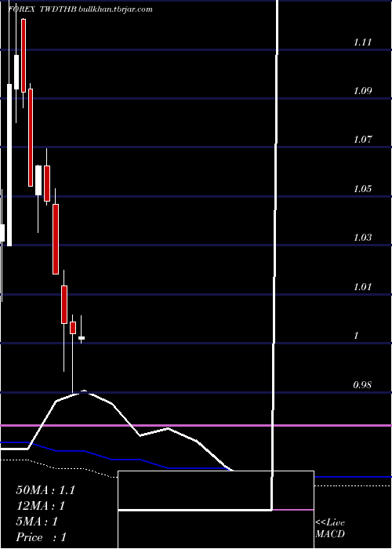Image resolution: width=392 pixels, height=549 pixels.
Task: Click the tallest red candle body
Action: click(31, 137)
